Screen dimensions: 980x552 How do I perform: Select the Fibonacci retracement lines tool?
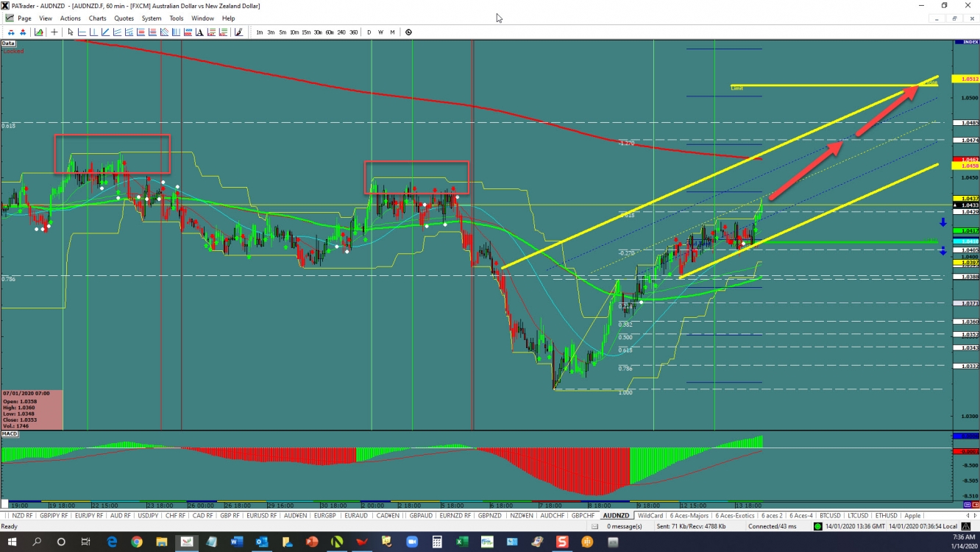[x=141, y=32]
